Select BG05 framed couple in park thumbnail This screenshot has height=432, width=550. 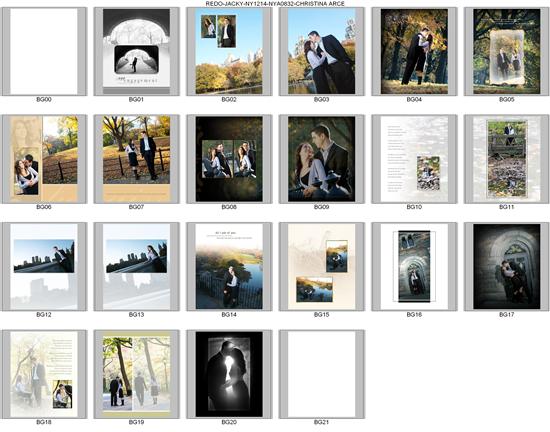(x=507, y=52)
